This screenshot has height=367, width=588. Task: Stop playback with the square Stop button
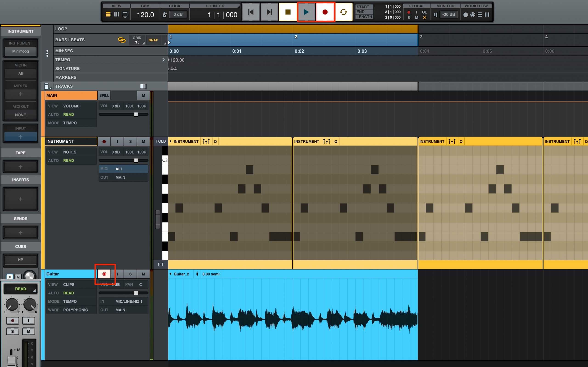(288, 12)
